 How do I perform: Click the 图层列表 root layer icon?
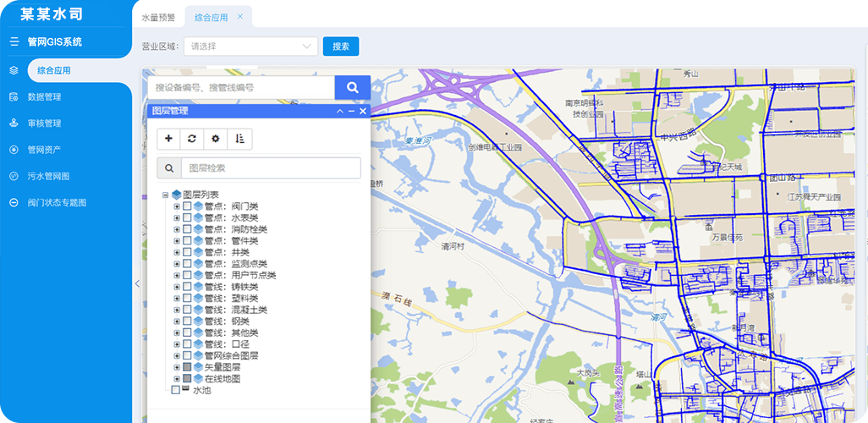pyautogui.click(x=177, y=195)
